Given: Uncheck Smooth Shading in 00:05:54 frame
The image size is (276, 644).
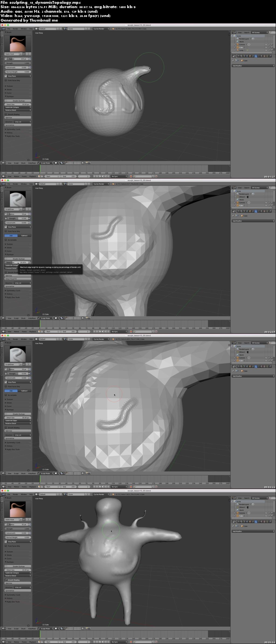Looking at the screenshot, I should tap(6, 580).
